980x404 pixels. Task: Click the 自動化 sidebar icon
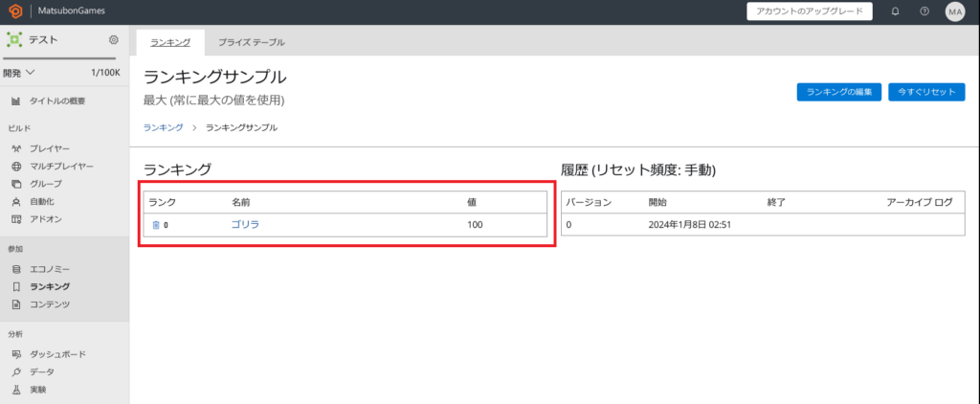coord(17,201)
